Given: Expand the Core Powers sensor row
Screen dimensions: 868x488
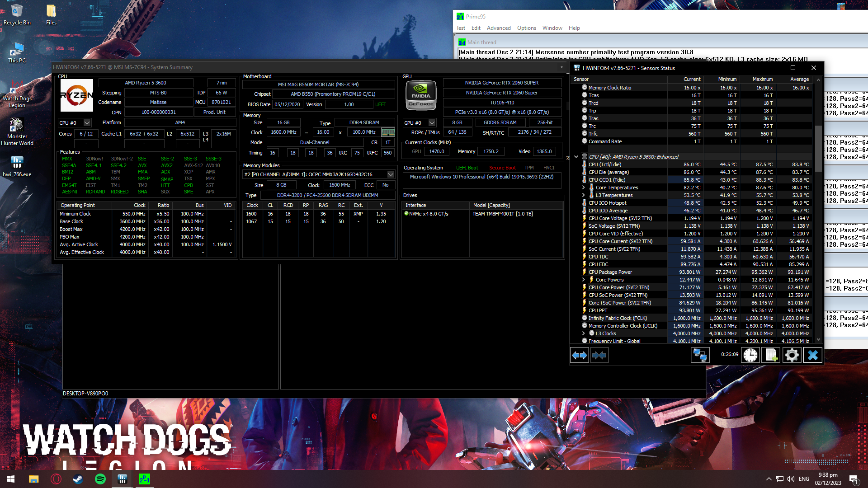Looking at the screenshot, I should [x=583, y=280].
